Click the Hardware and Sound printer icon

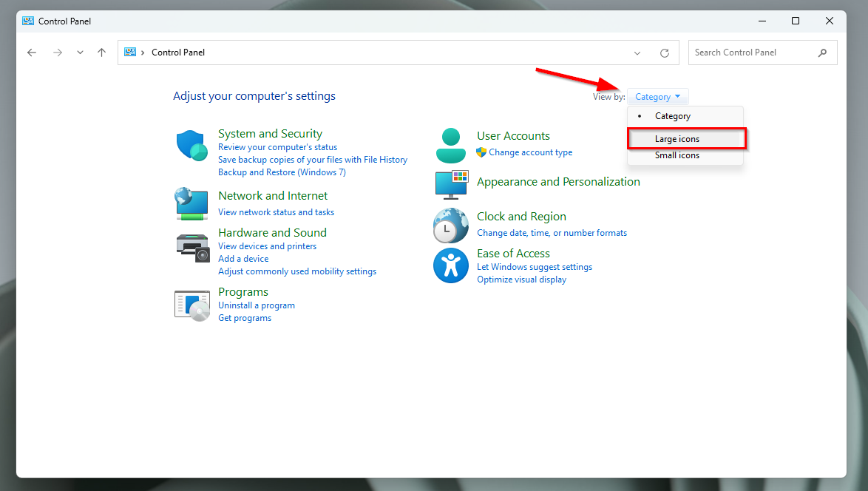[193, 246]
